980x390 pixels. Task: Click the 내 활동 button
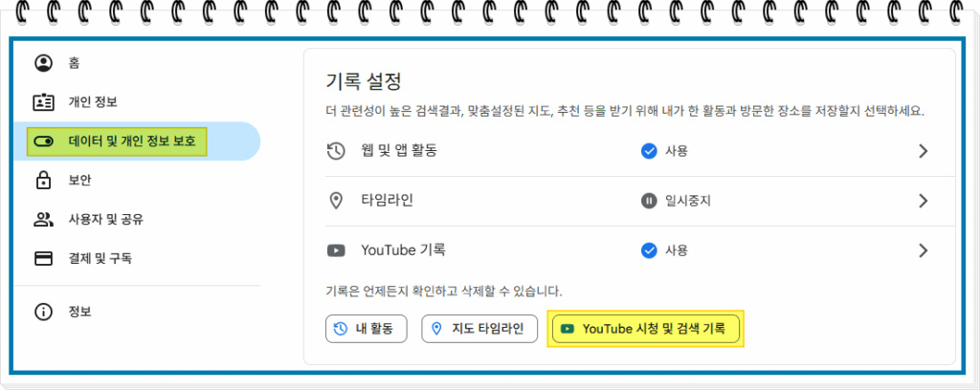click(x=367, y=329)
